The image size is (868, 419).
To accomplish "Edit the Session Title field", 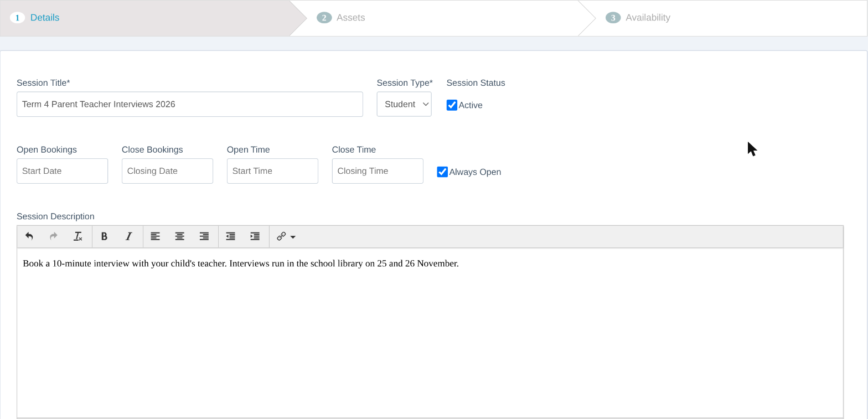I will coord(190,104).
